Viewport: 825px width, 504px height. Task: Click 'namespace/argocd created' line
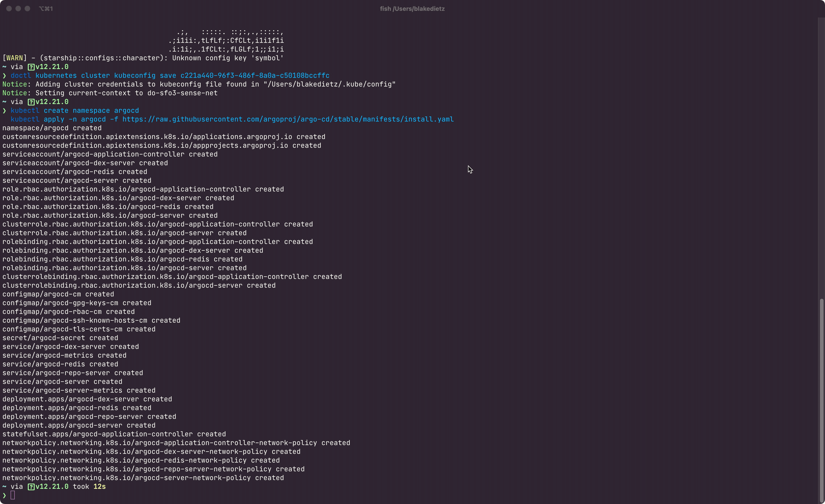point(52,128)
